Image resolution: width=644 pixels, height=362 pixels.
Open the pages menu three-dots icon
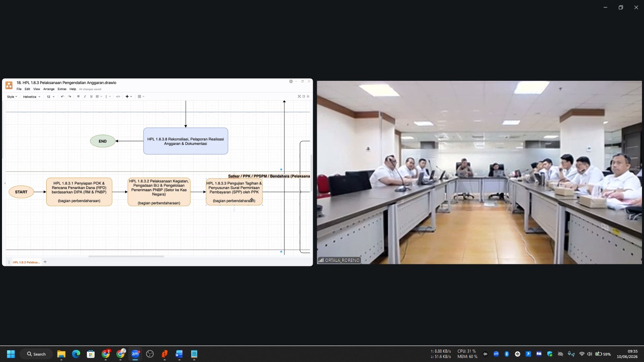point(9,262)
